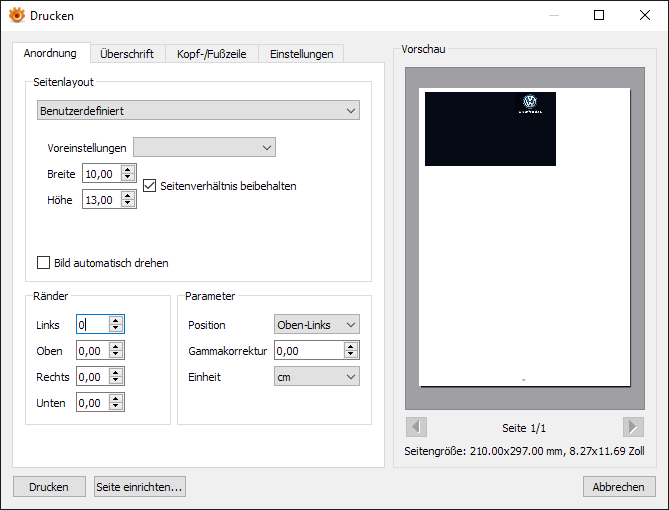Decrease Höhe value with down arrow

128,204
